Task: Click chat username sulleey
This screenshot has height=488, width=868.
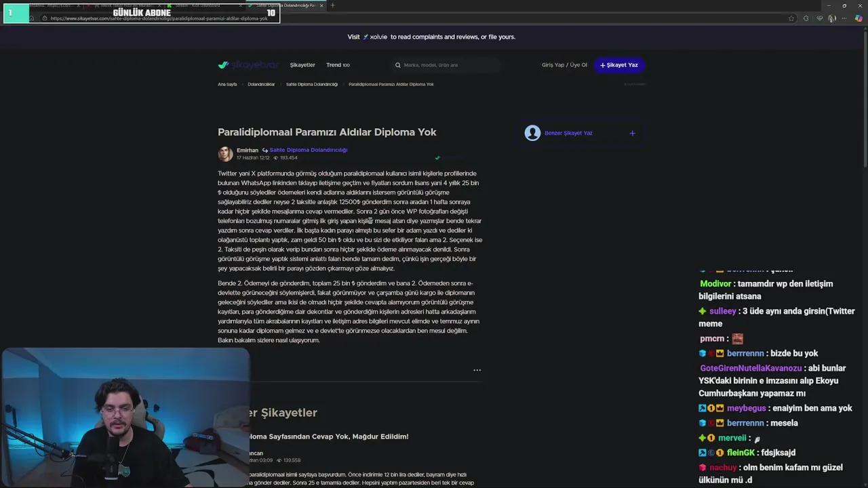Action: coord(723,311)
